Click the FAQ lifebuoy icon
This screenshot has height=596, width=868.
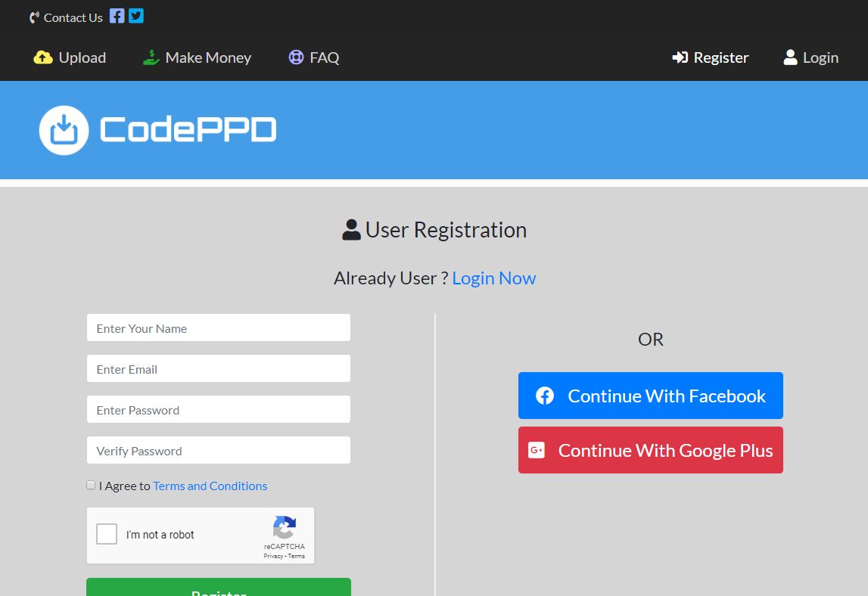tap(296, 57)
